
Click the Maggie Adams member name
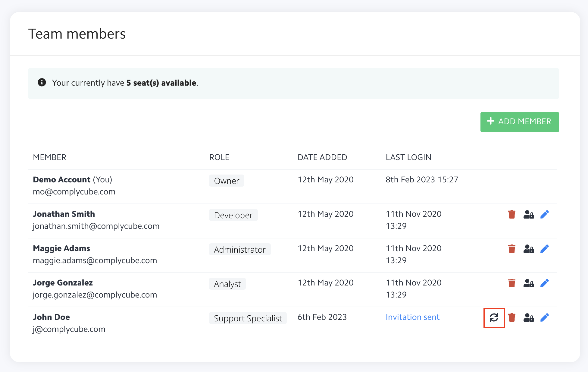tap(61, 248)
